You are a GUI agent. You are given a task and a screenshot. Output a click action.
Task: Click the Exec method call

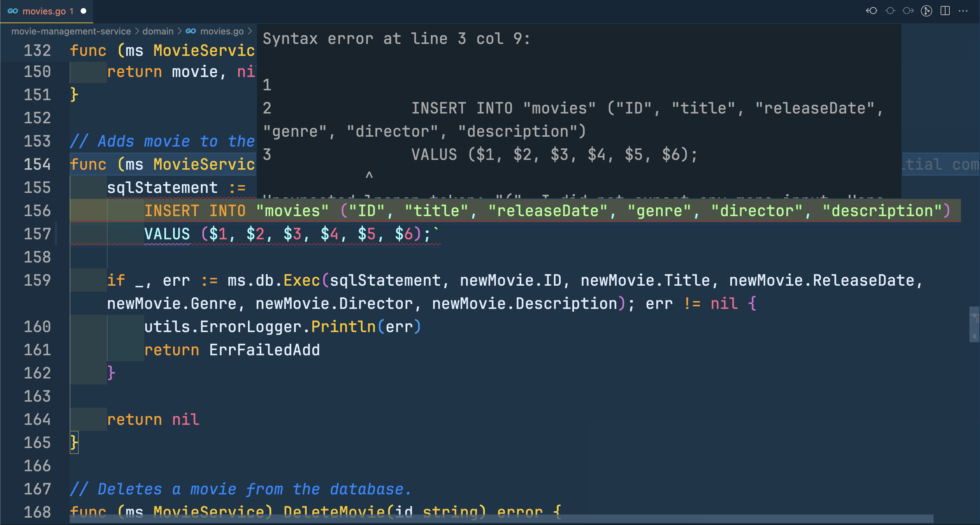[302, 280]
